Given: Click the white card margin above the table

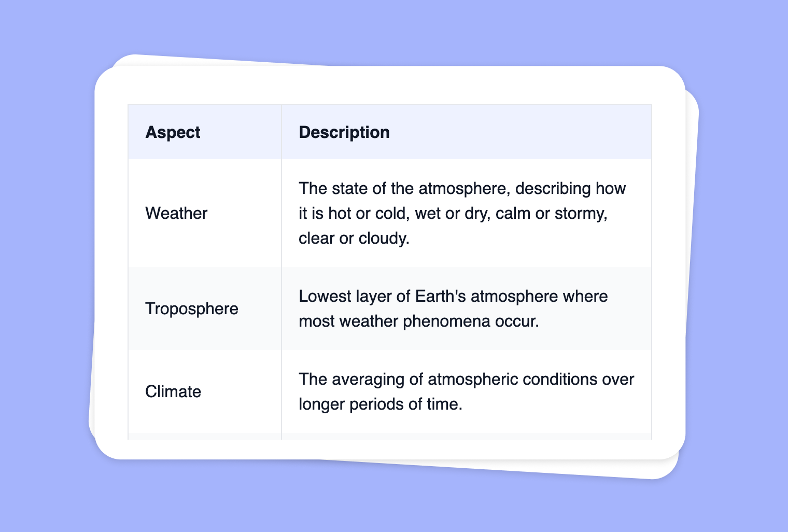Looking at the screenshot, I should pos(390,86).
